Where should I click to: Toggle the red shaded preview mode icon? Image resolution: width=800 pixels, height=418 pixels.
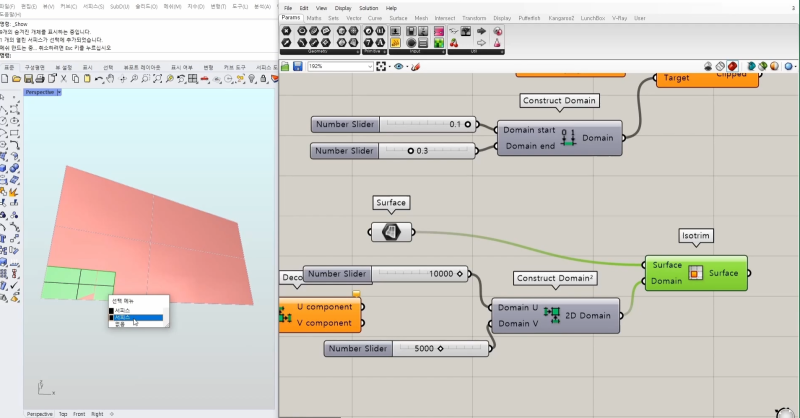pos(733,66)
